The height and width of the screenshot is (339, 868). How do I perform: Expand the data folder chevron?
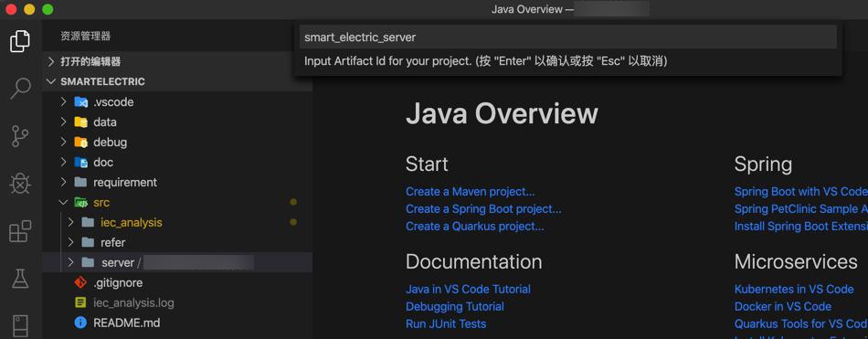[64, 122]
